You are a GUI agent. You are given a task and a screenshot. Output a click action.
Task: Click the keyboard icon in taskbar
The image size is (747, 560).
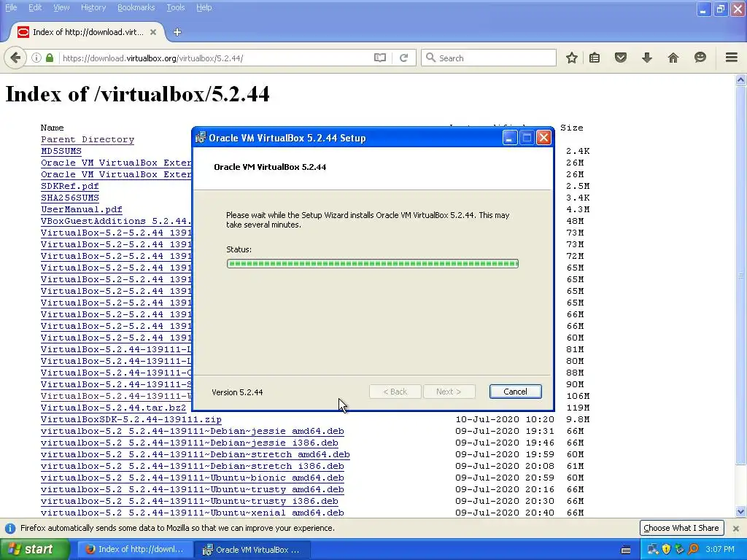click(x=626, y=550)
